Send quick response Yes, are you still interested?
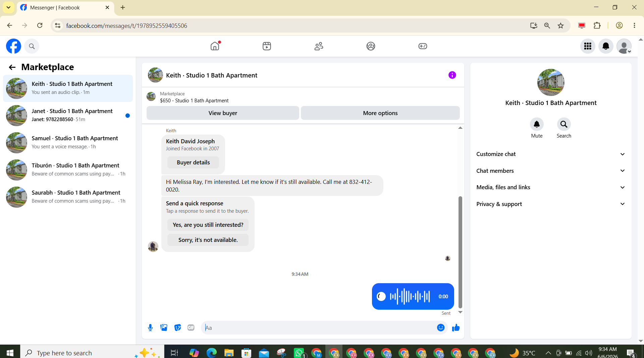The width and height of the screenshot is (644, 358). 208,225
